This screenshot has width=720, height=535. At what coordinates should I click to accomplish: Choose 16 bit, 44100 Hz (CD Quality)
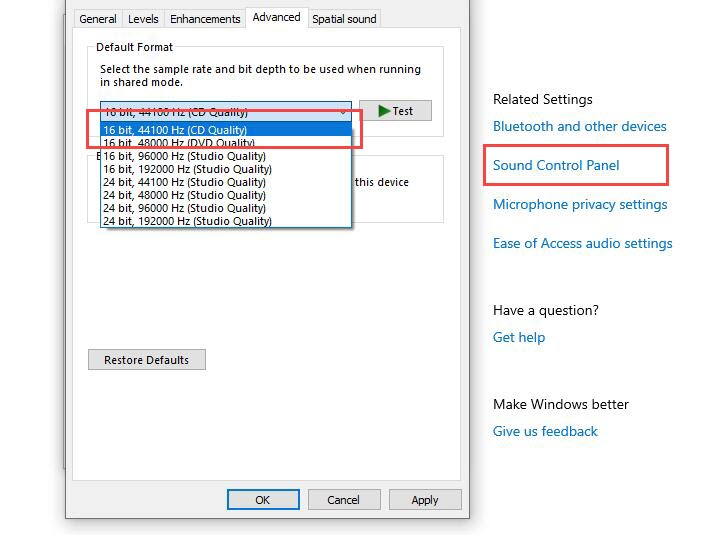[226, 130]
